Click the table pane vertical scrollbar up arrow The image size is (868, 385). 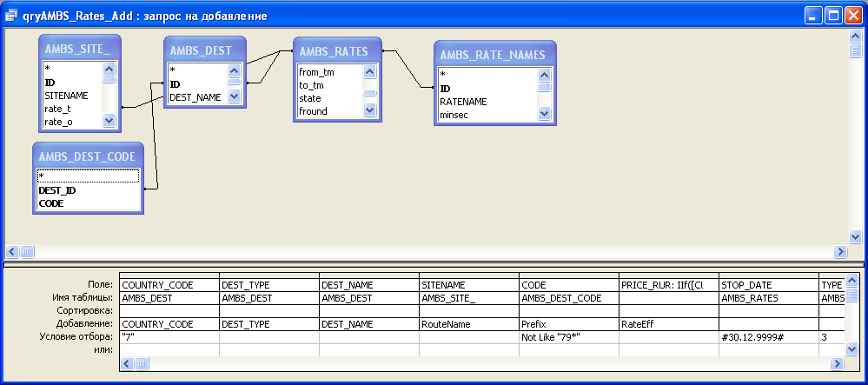854,36
